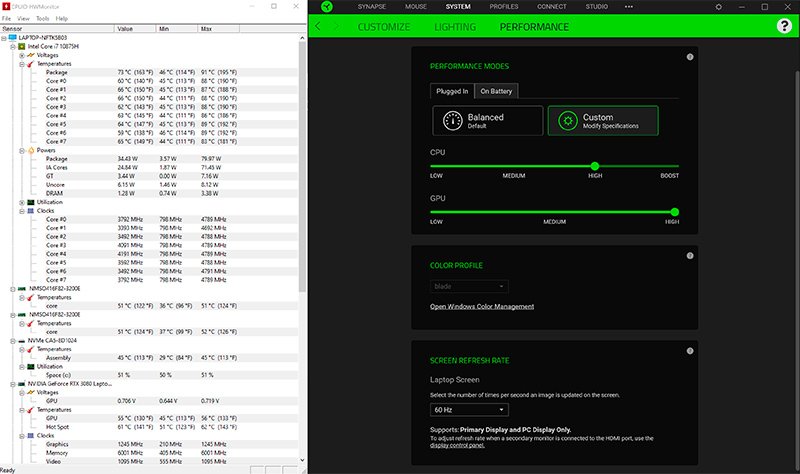Select the Hot Spot GPU temperature row
The width and height of the screenshot is (800, 474).
coord(149,427)
